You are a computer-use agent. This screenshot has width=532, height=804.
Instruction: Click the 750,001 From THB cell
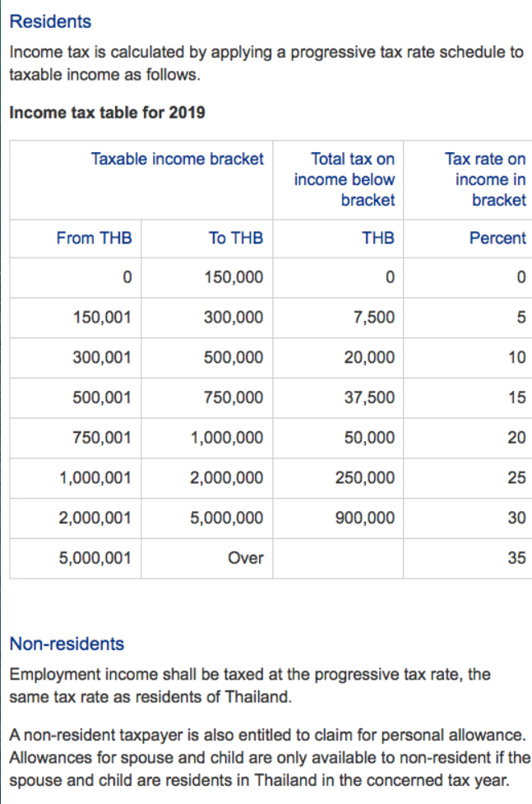tap(102, 438)
